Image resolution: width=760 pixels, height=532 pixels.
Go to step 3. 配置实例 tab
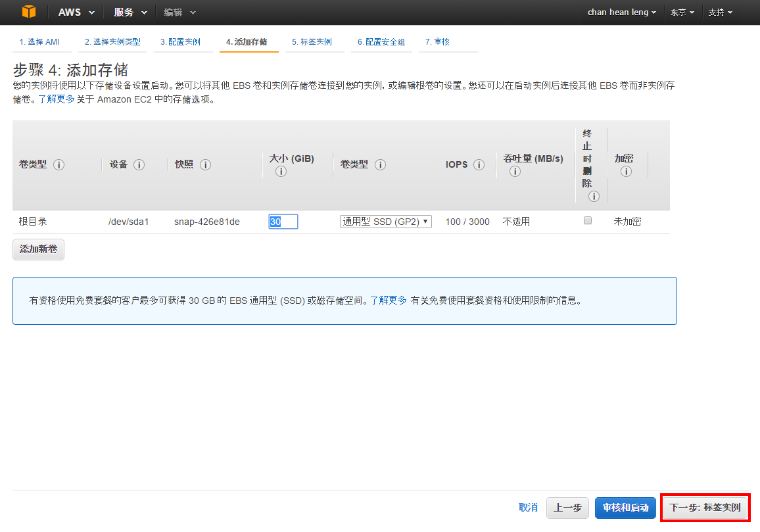click(x=180, y=41)
